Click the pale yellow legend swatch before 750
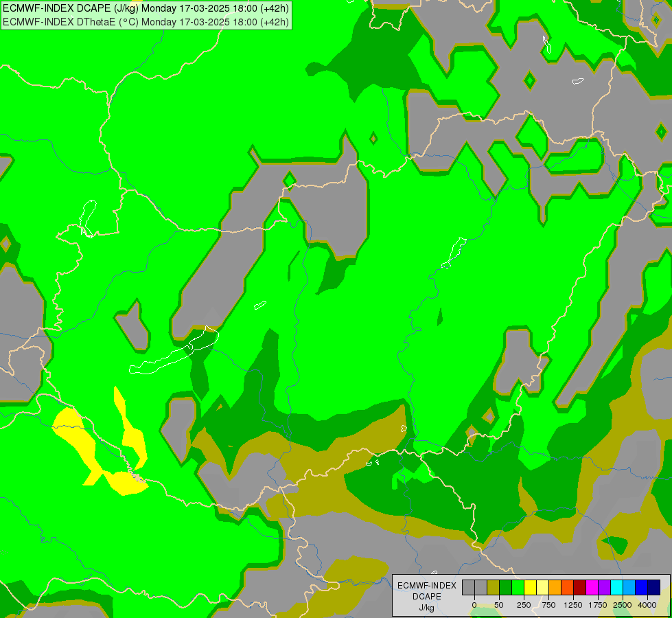 542,588
